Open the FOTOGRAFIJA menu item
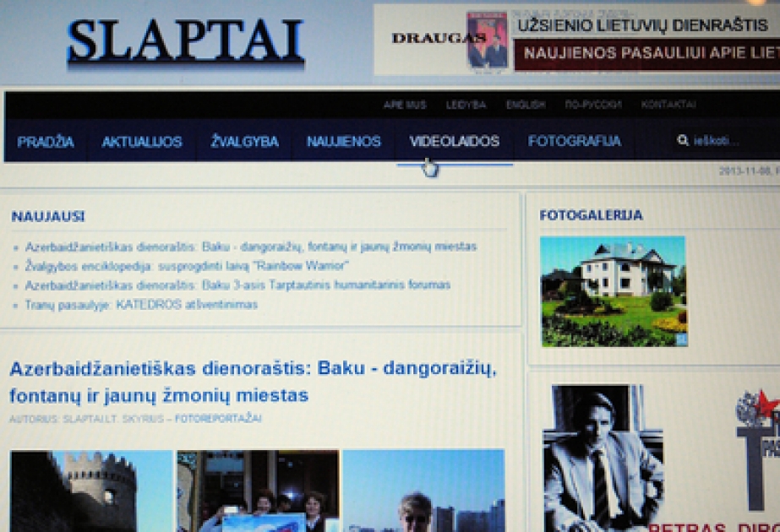The image size is (780, 532). click(575, 142)
